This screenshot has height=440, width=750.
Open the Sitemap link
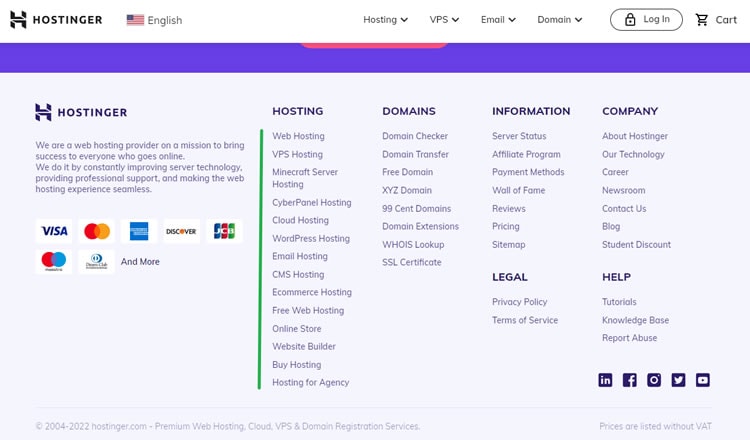[x=508, y=244]
